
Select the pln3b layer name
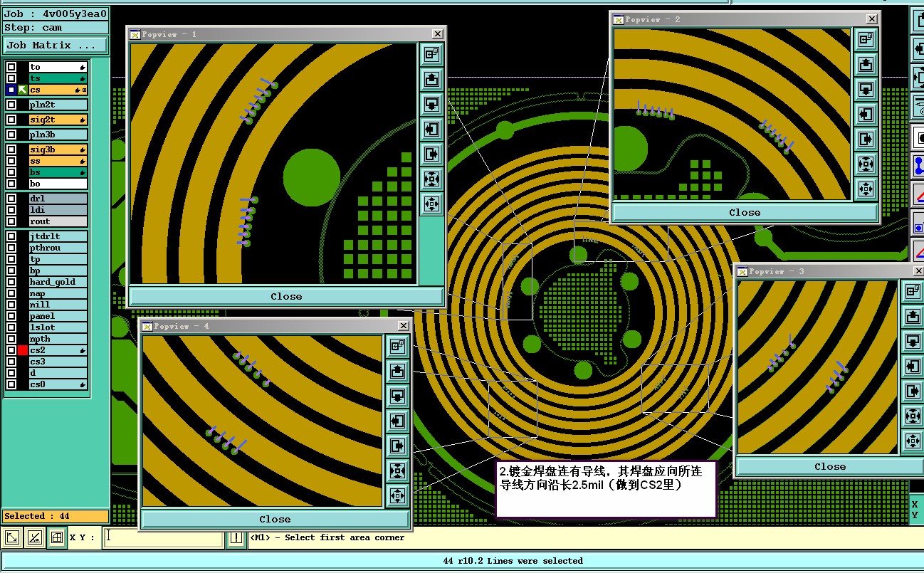[58, 135]
